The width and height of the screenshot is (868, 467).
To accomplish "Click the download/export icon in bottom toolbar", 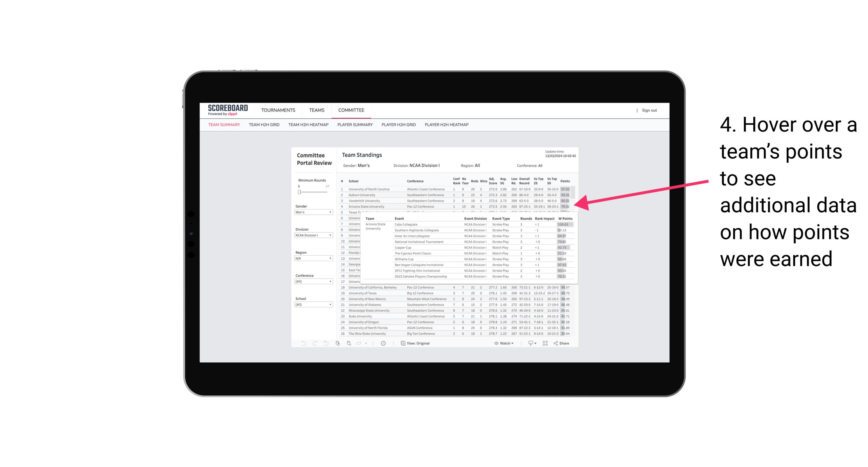I will click(530, 343).
